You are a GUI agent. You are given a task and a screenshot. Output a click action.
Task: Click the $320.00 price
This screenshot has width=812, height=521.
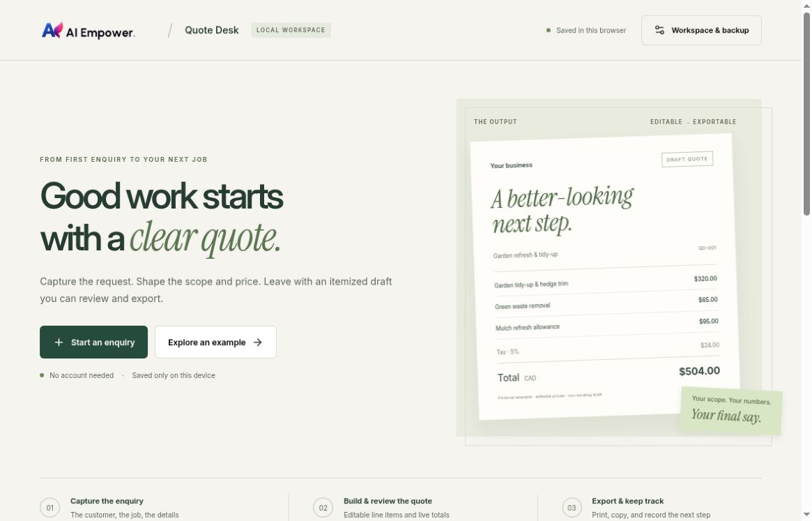[x=705, y=279]
